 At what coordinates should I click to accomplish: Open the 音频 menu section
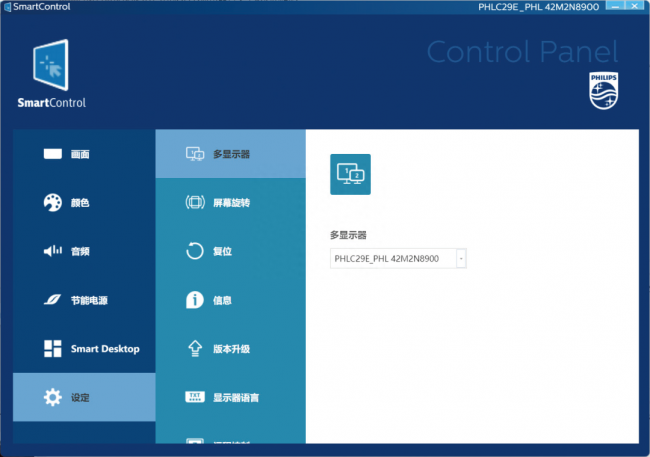point(84,251)
